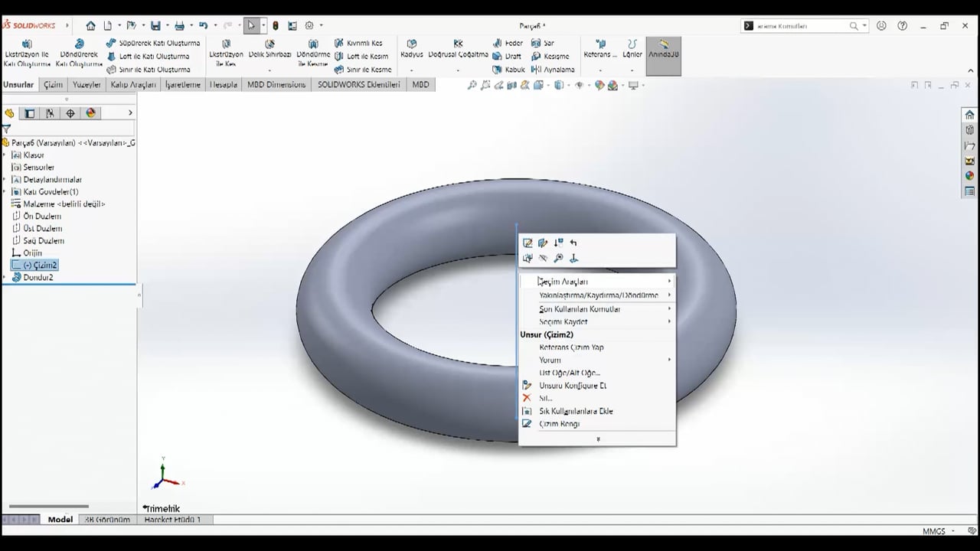This screenshot has height=551, width=980.
Task: Open the Help question mark icon
Action: point(903,25)
